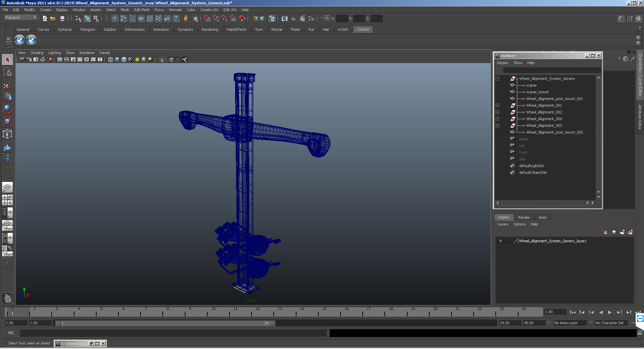Enable Snap to points magnet
The image size is (644, 349).
coord(225,18)
